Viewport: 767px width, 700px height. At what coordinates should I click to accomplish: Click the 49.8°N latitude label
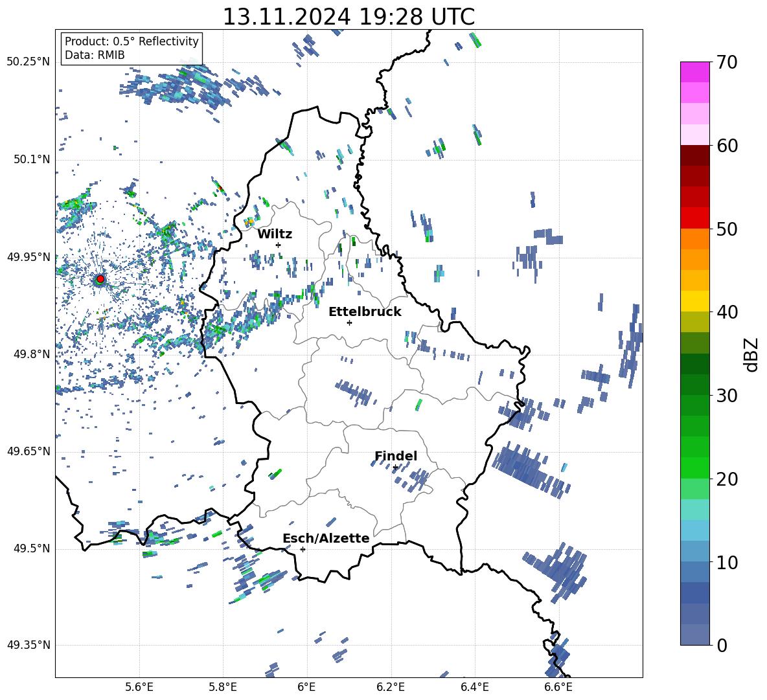(x=32, y=354)
